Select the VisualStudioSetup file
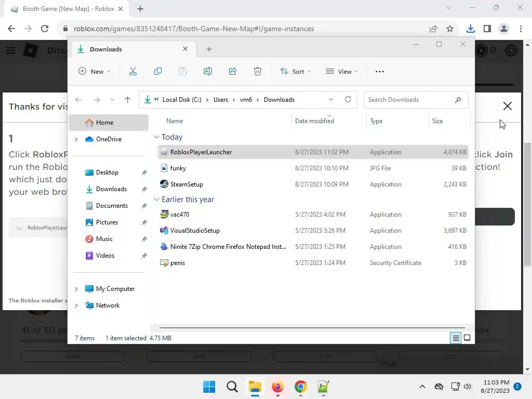The width and height of the screenshot is (532, 399). point(312,231)
